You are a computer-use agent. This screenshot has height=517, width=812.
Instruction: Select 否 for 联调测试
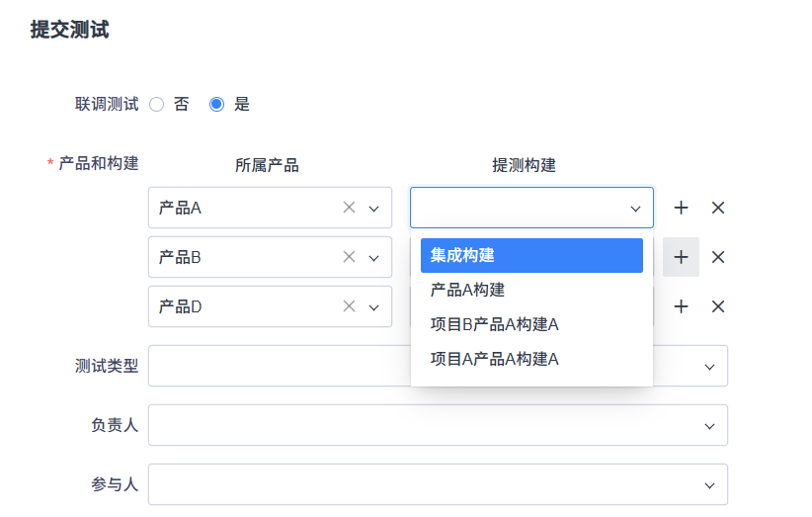point(157,104)
